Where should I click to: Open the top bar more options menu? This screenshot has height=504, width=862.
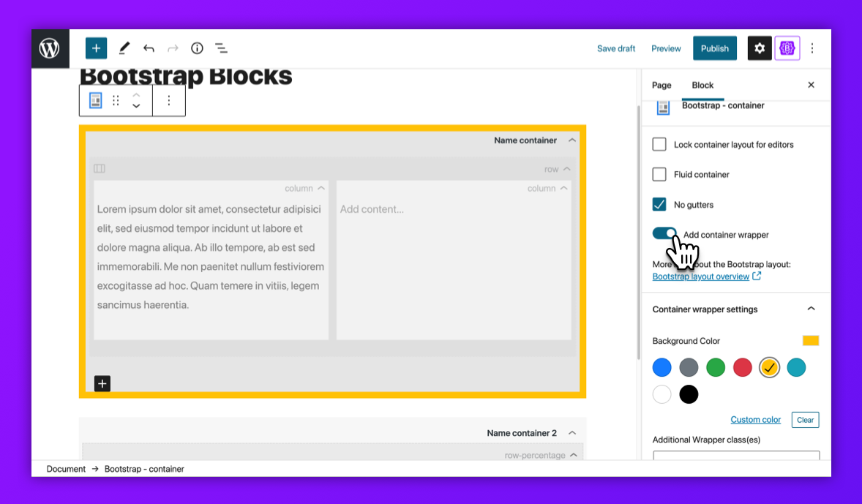tap(812, 48)
